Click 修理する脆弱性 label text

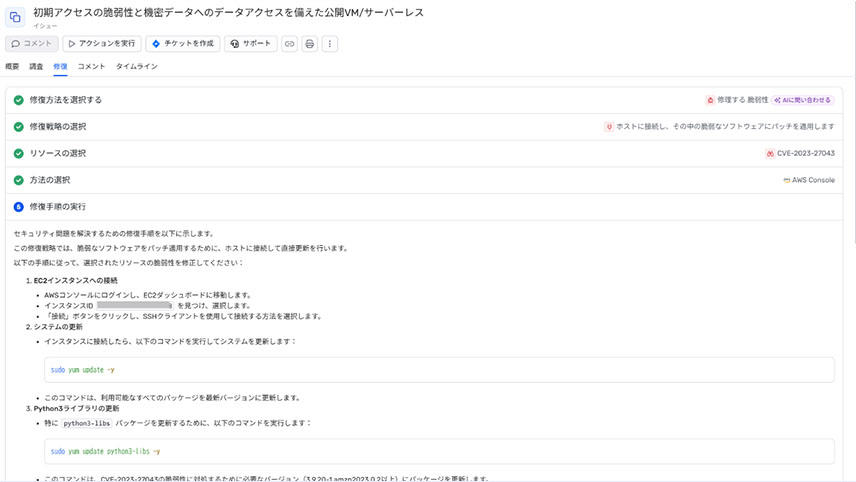[x=742, y=100]
